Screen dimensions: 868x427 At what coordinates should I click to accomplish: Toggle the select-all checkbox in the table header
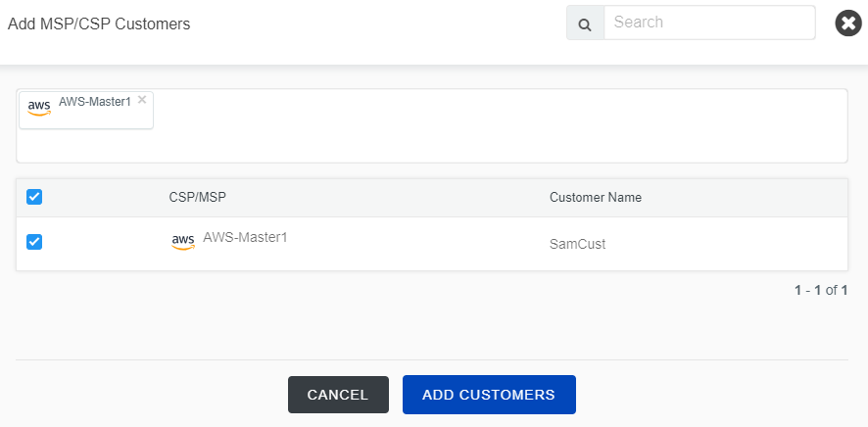[x=34, y=197]
